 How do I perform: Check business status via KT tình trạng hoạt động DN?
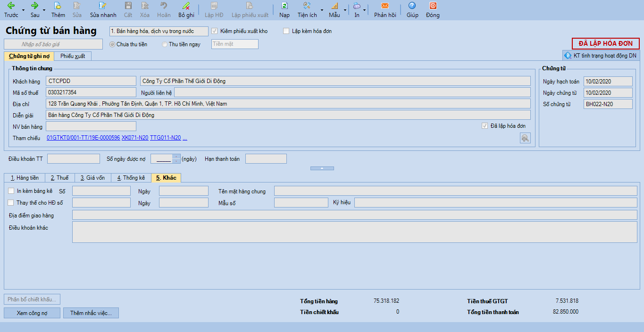click(x=601, y=55)
